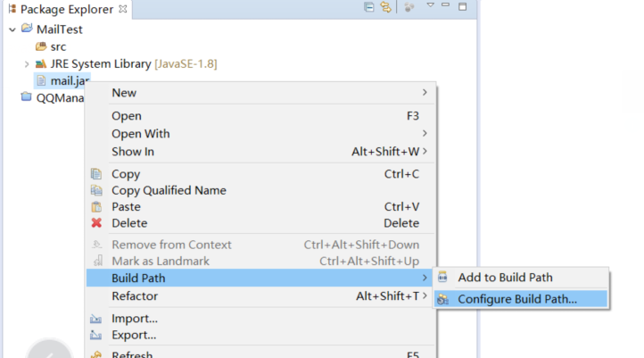Click the JRE library books icon
Viewport: 644px width, 358px height.
[41, 63]
